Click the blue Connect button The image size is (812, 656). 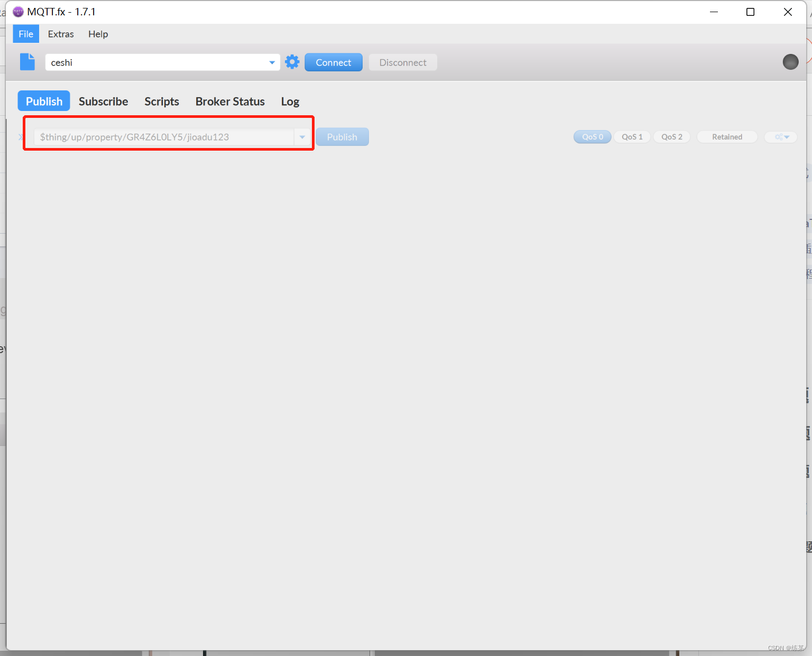[x=334, y=62]
